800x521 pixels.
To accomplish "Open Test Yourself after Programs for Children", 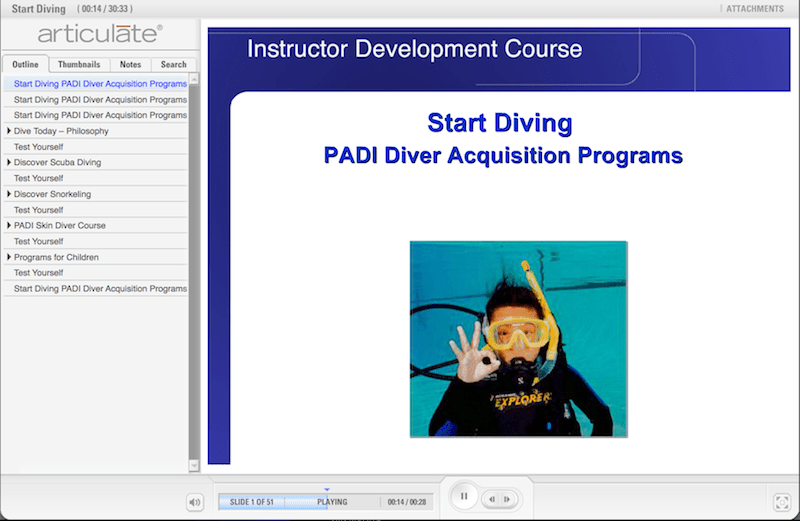I will (95, 273).
